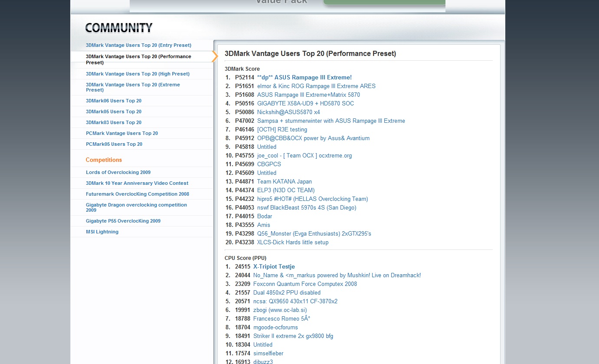Open PCMark05 Users Top 20

click(x=114, y=144)
